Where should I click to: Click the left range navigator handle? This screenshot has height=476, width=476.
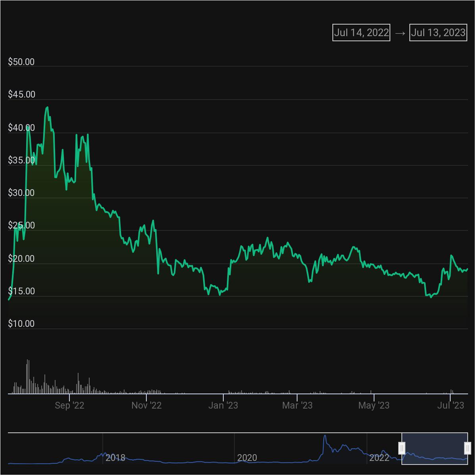tap(402, 448)
